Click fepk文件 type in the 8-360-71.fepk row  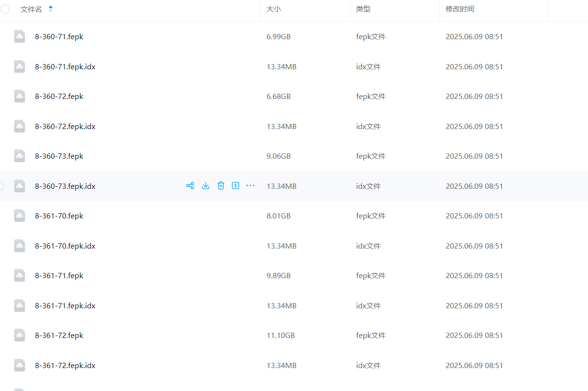[x=371, y=36]
